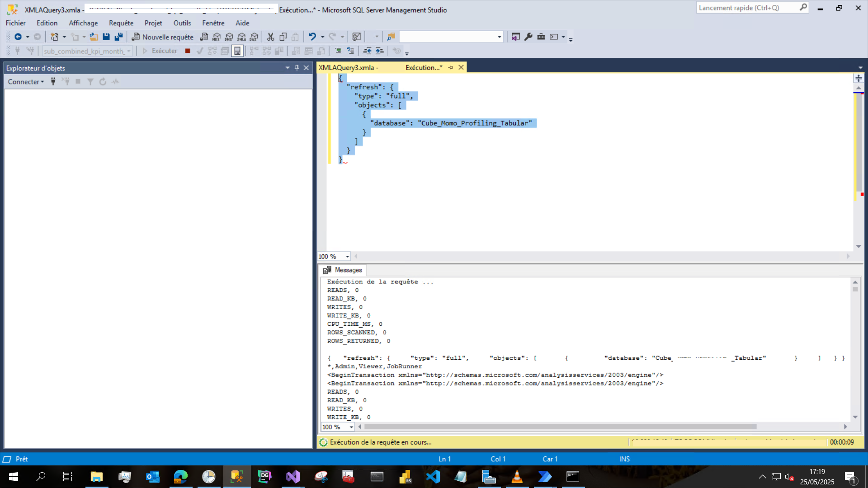This screenshot has width=868, height=488.
Task: Open the Properties wrench icon
Action: pos(528,37)
